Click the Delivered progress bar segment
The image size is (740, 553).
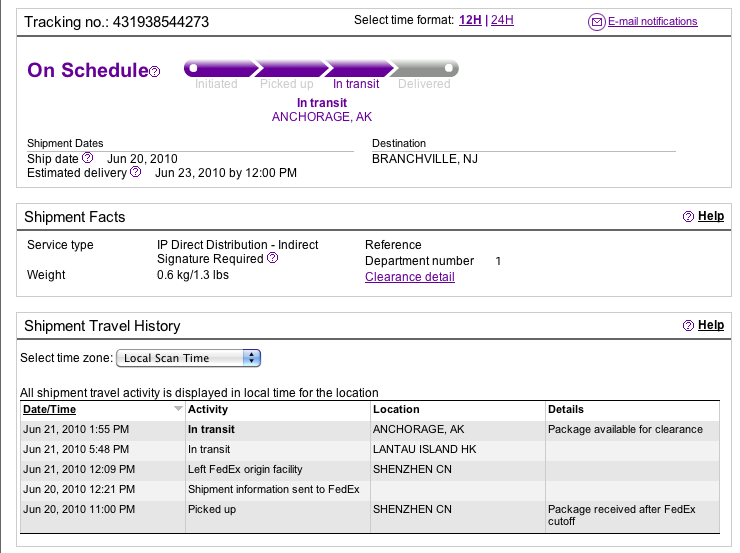pyautogui.click(x=425, y=68)
